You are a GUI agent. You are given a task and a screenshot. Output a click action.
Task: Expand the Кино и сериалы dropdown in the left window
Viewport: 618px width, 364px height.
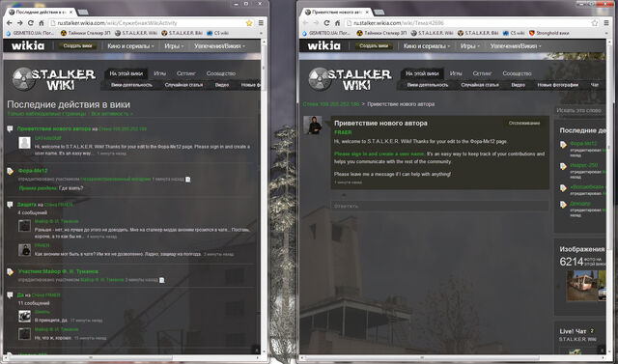pyautogui.click(x=130, y=46)
